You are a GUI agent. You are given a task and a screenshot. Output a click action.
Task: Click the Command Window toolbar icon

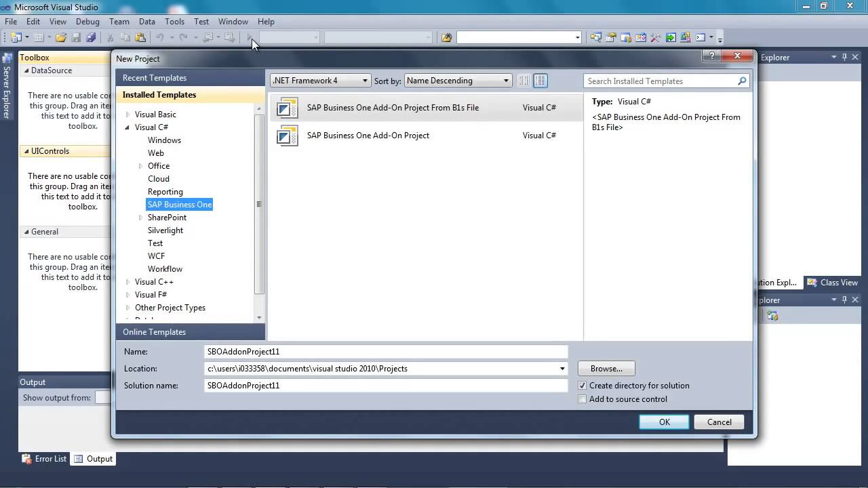[x=700, y=38]
